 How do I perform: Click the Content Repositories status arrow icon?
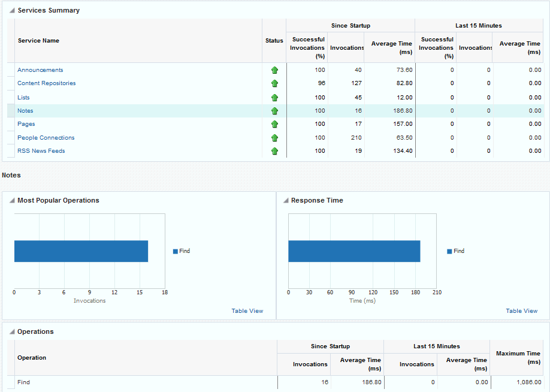pyautogui.click(x=274, y=84)
